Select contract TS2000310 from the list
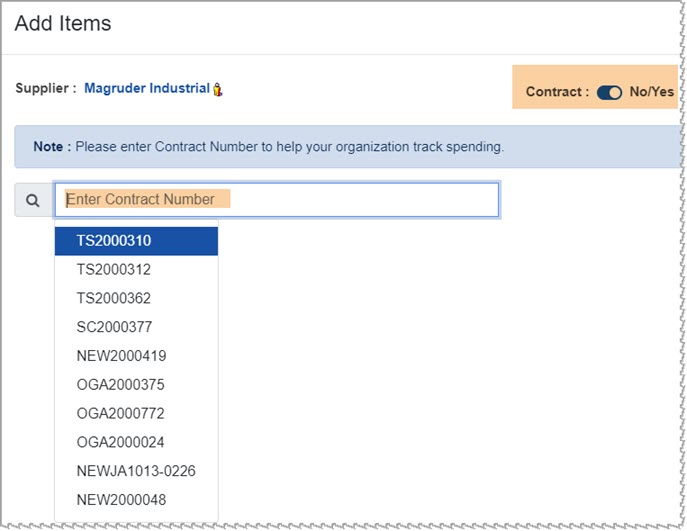The height and width of the screenshot is (531, 687). pos(136,241)
